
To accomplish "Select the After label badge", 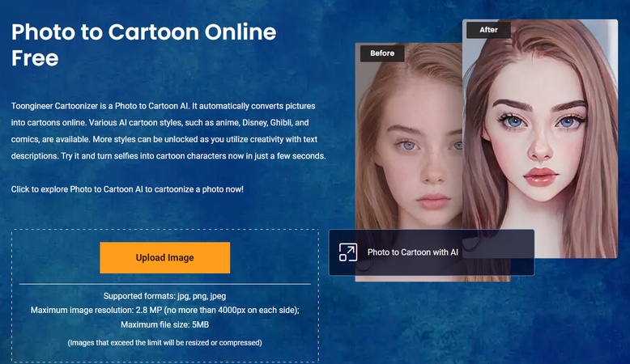I will tap(489, 30).
